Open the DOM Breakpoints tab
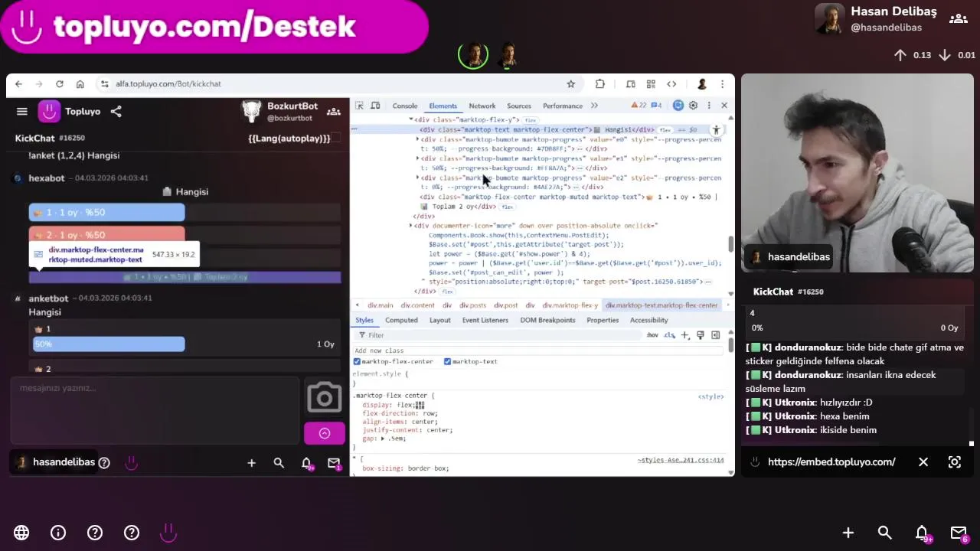 (549, 320)
